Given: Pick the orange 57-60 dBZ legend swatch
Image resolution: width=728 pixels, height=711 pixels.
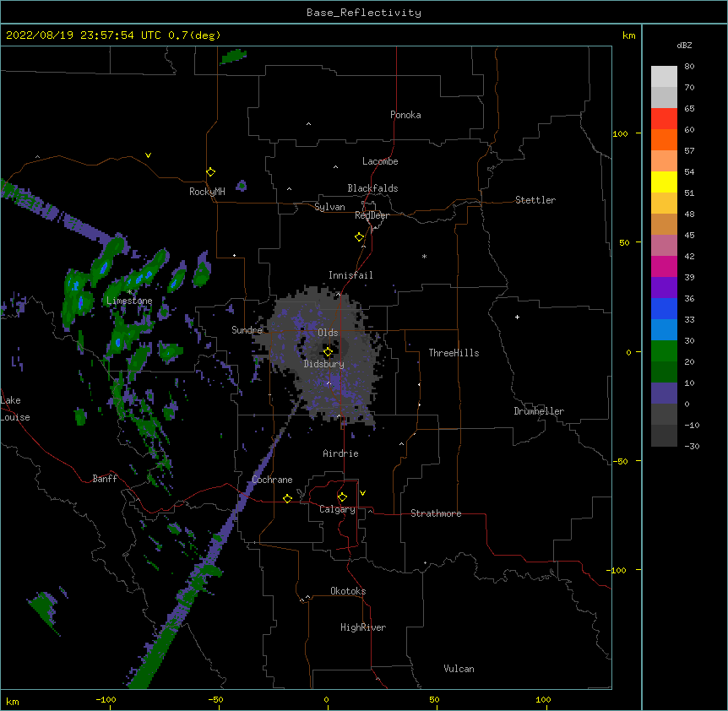Looking at the screenshot, I should [x=664, y=139].
